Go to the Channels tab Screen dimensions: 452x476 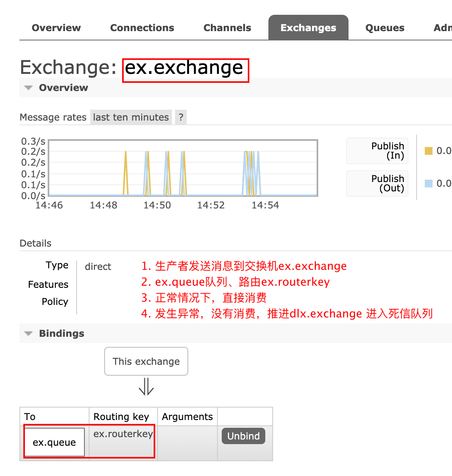point(227,28)
